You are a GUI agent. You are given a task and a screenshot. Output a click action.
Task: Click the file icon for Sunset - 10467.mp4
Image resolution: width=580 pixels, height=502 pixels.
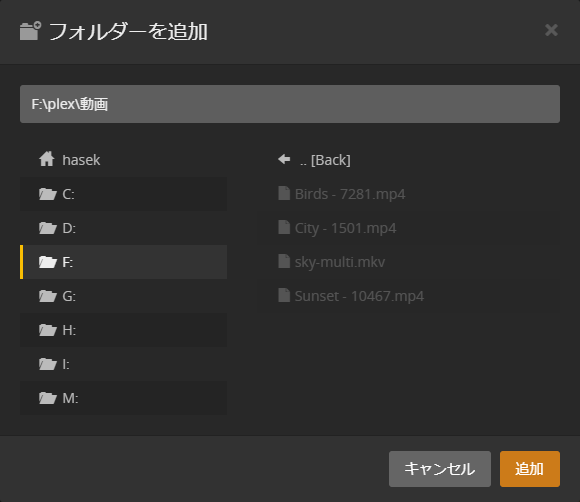(284, 295)
